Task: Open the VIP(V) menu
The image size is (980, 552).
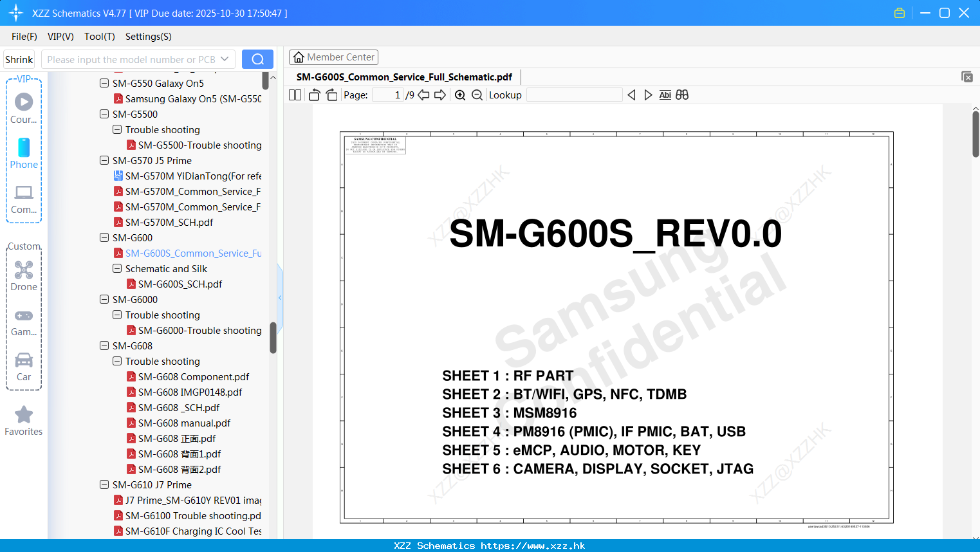Action: click(x=60, y=37)
